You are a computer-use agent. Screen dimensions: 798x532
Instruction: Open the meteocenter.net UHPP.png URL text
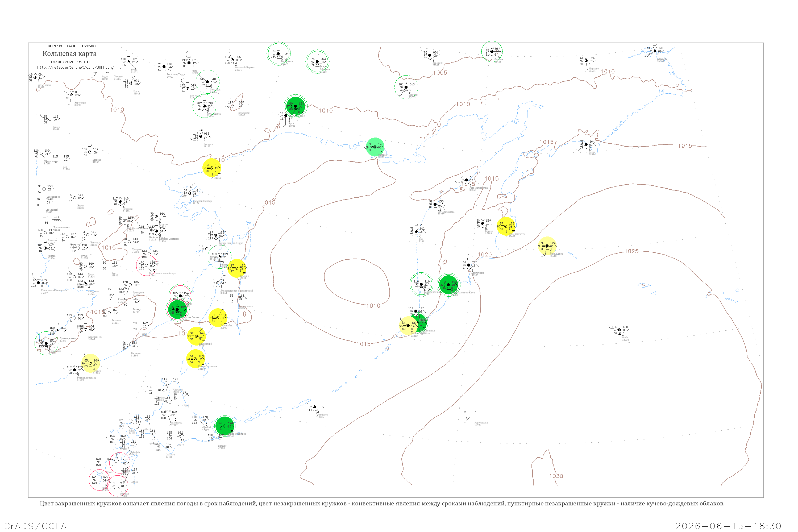click(x=75, y=68)
